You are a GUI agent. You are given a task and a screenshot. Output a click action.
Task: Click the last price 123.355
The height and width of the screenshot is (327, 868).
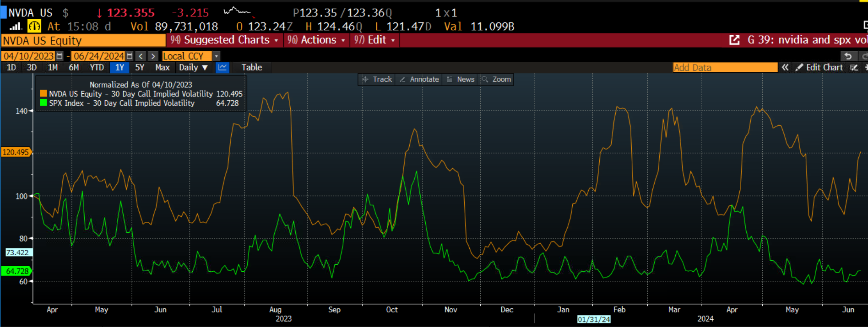tap(131, 13)
